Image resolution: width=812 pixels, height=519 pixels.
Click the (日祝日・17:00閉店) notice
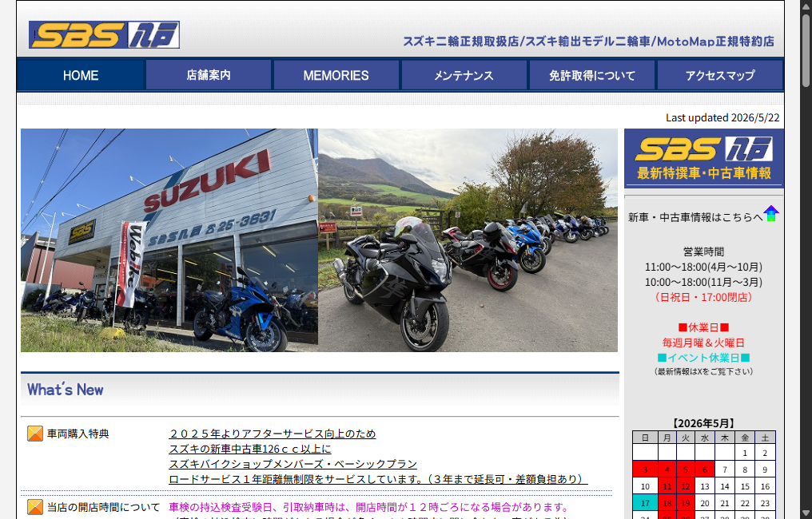703,297
